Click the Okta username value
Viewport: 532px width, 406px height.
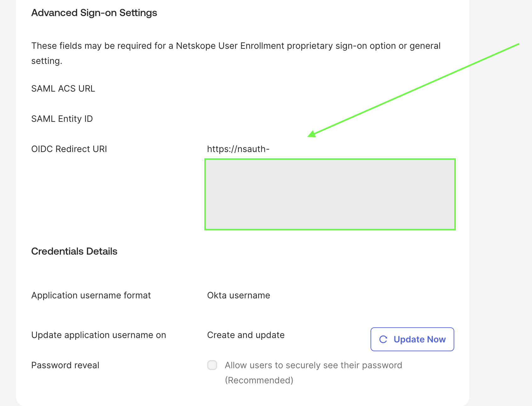(x=239, y=295)
